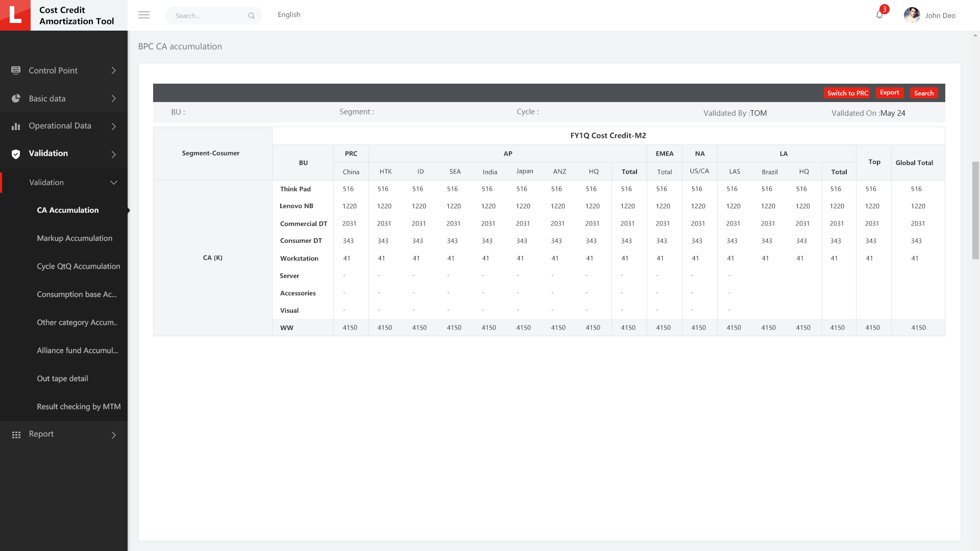Collapse the Validation submenu chevron
The width and height of the screenshot is (980, 551).
114,183
